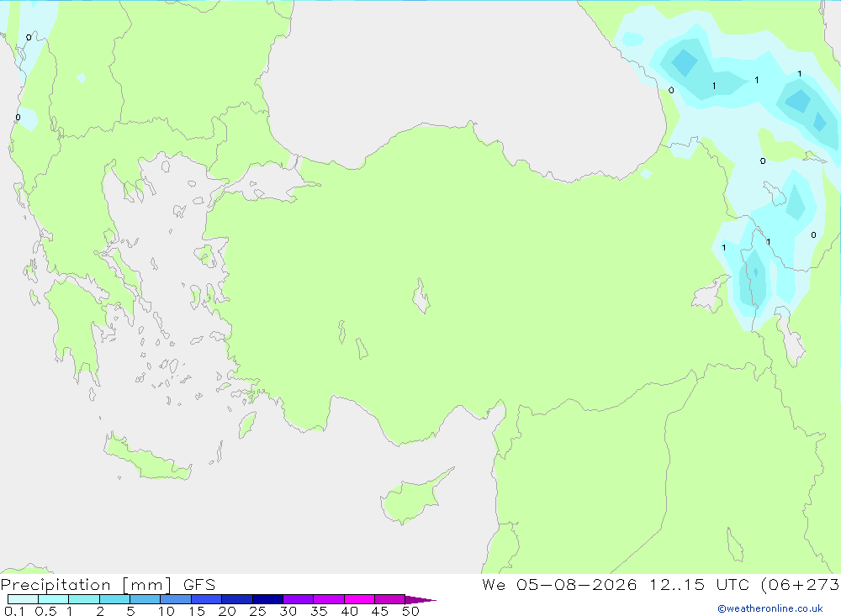Click the "(06+273" forecast run label

point(801,584)
